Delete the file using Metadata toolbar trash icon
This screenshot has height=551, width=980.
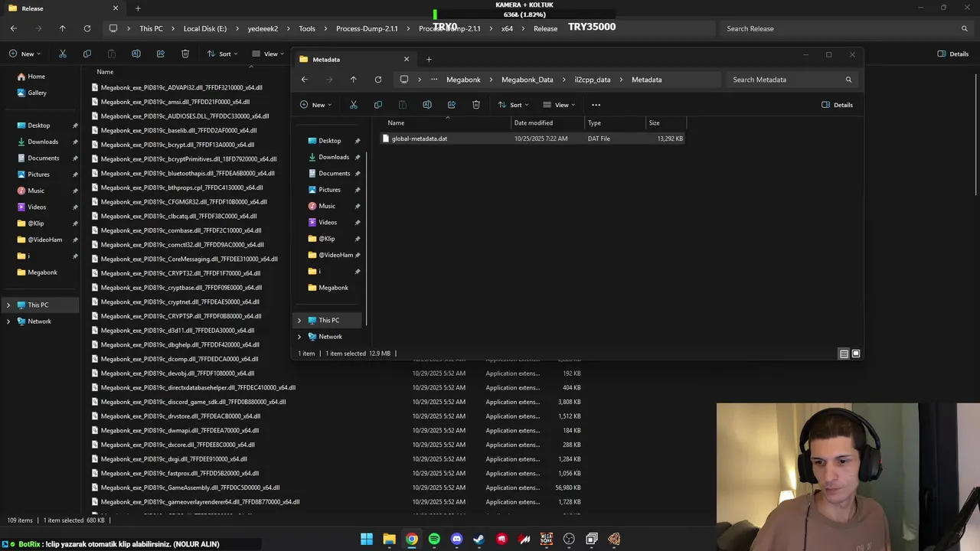475,105
